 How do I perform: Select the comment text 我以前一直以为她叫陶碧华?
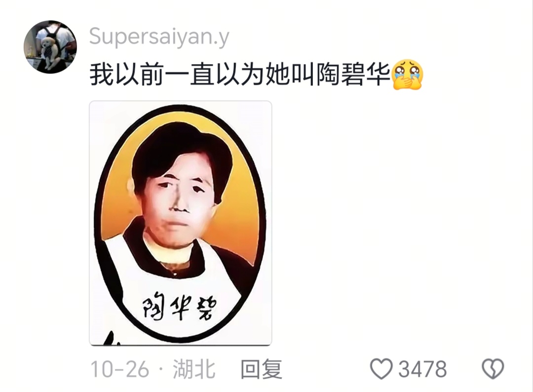click(x=240, y=75)
